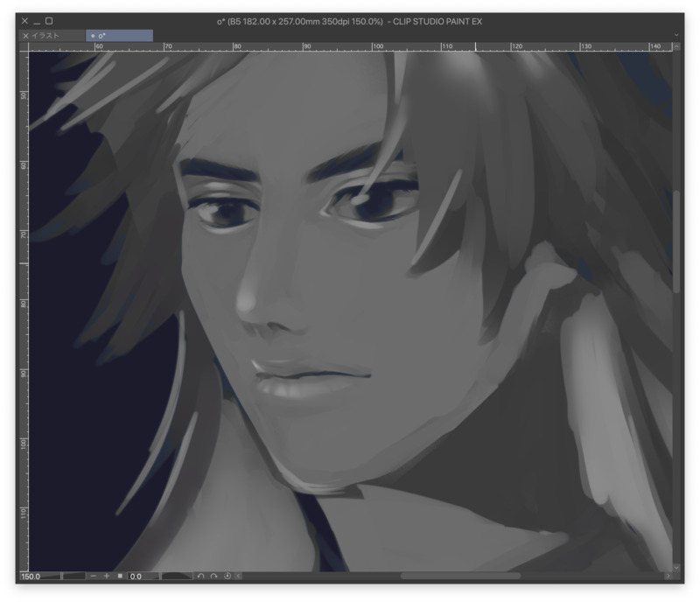Reset canvas rotation icon
This screenshot has height=602, width=700.
pos(227,576)
